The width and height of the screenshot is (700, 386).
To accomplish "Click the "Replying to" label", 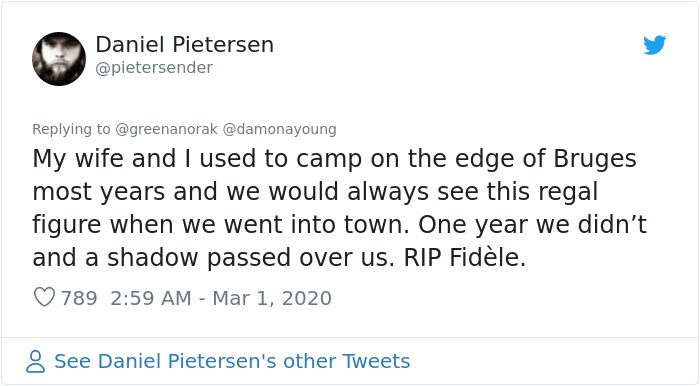I will coord(71,129).
